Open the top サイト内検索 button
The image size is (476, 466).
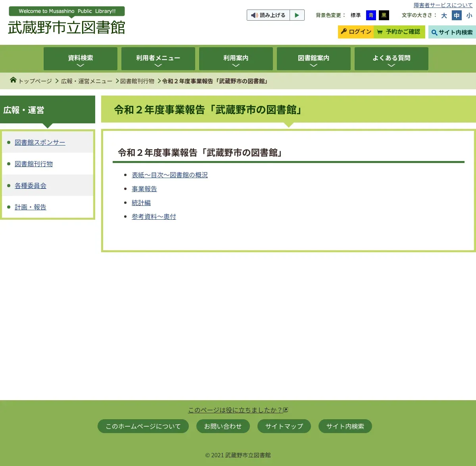(x=452, y=32)
